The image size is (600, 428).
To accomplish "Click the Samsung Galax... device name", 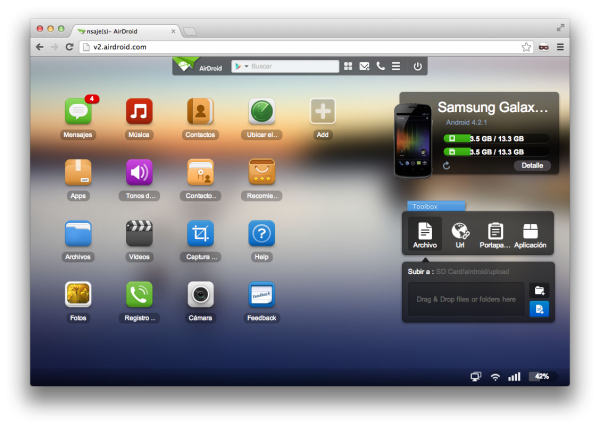I will point(492,107).
